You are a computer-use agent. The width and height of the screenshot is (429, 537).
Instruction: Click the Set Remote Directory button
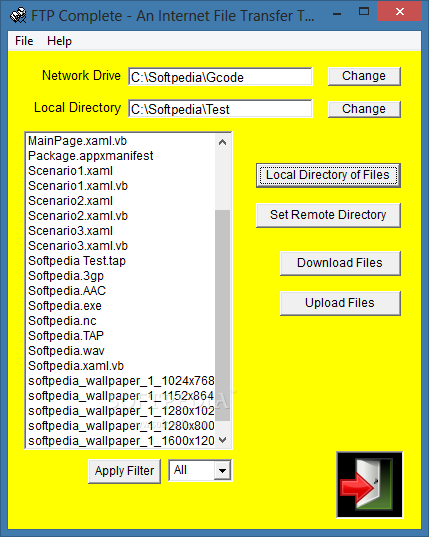click(328, 215)
